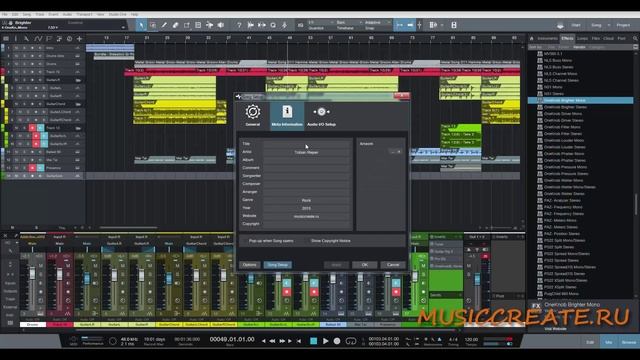Click the Website field in dialog
640x360 pixels.
307,216
